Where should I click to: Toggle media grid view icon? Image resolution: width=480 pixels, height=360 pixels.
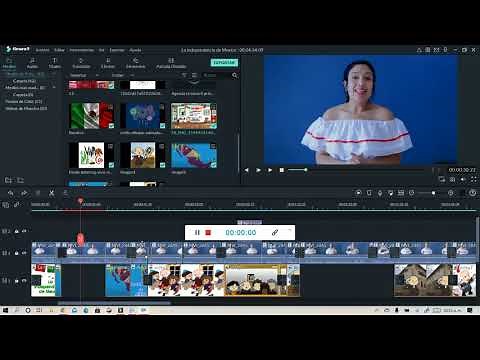(x=194, y=75)
